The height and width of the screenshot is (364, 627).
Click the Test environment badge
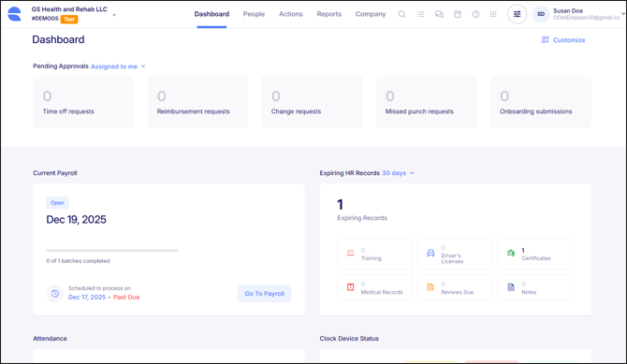pos(69,20)
